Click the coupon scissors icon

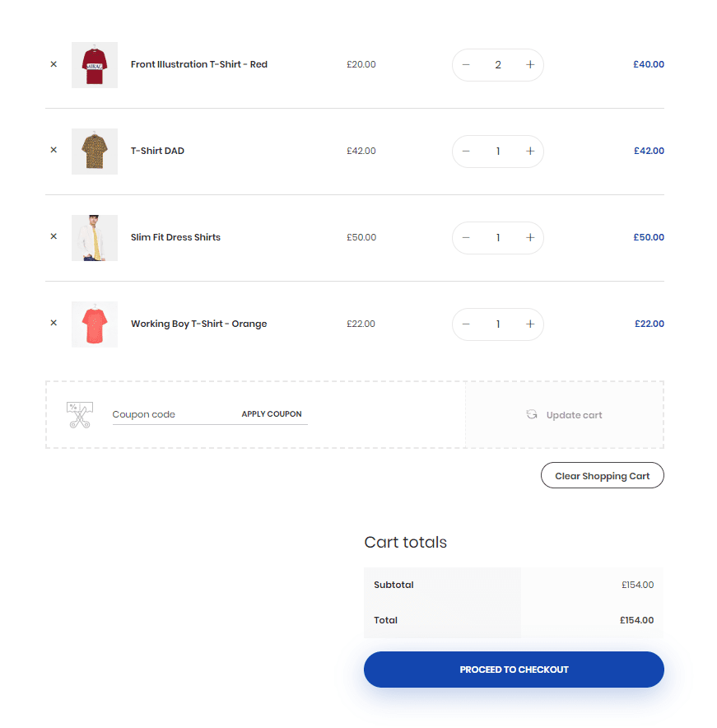pyautogui.click(x=80, y=414)
